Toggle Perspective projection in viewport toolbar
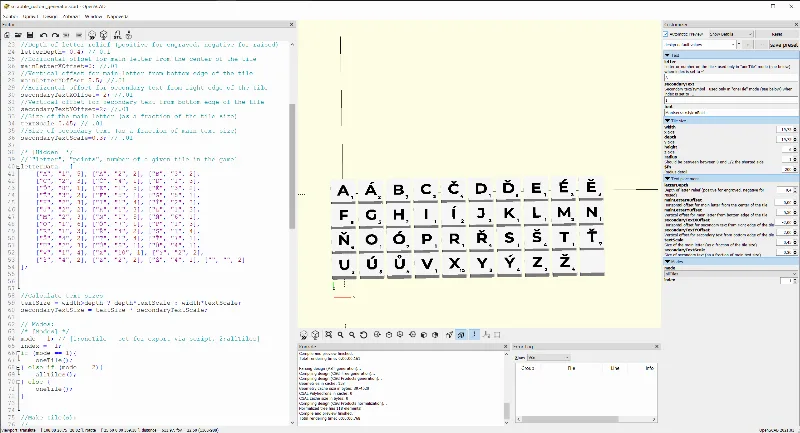The image size is (800, 433). [449, 335]
